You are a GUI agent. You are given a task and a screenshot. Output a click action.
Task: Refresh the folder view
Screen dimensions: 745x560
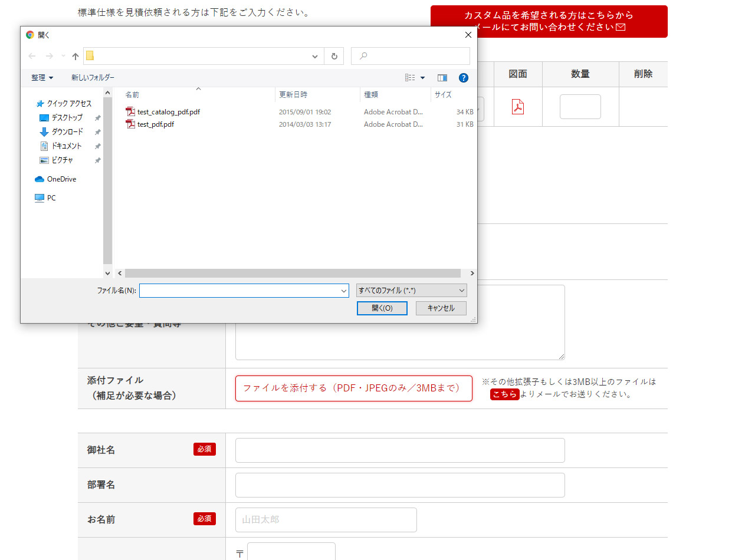coord(334,56)
